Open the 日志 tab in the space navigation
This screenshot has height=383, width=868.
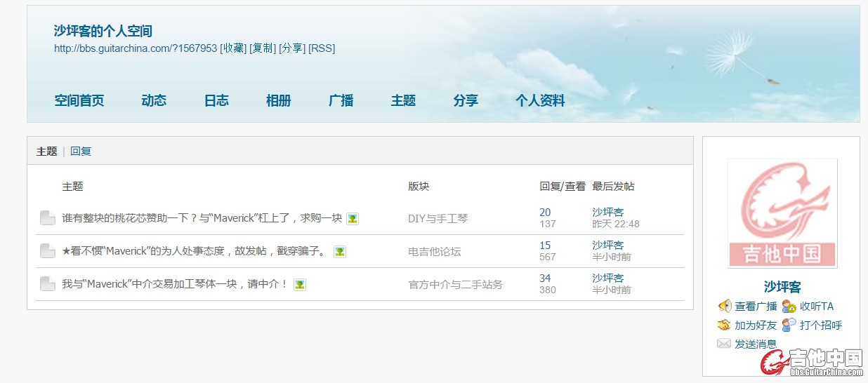216,101
